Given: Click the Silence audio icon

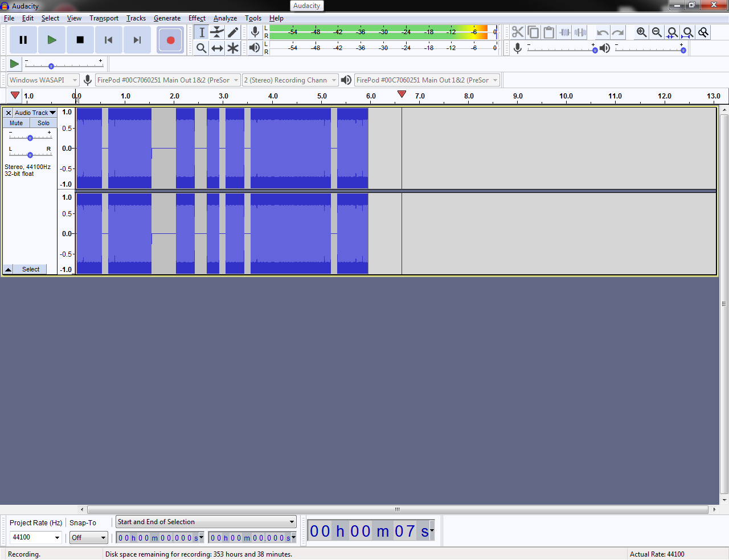Looking at the screenshot, I should pos(580,32).
